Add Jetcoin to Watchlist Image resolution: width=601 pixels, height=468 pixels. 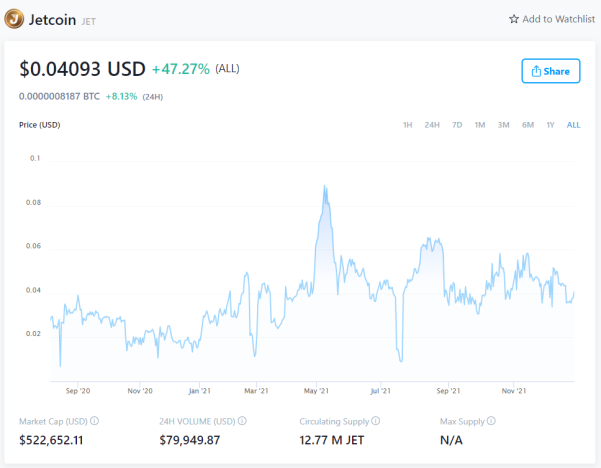coord(552,19)
